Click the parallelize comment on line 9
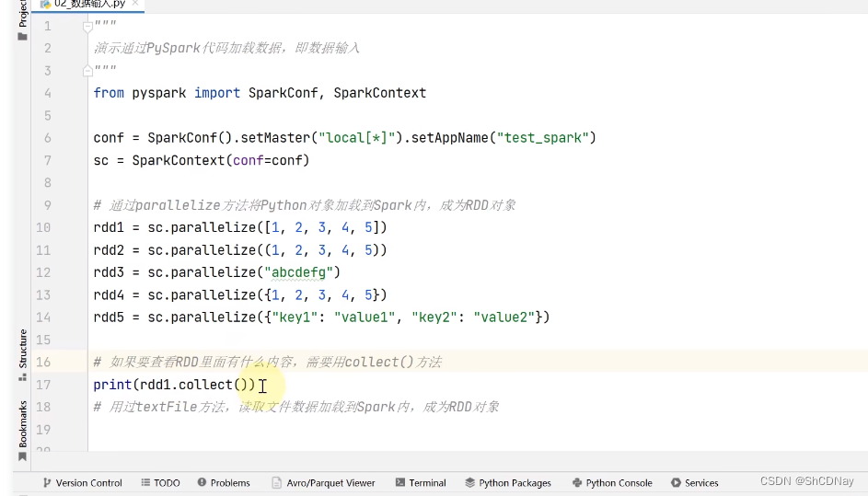The image size is (868, 496). coord(305,205)
